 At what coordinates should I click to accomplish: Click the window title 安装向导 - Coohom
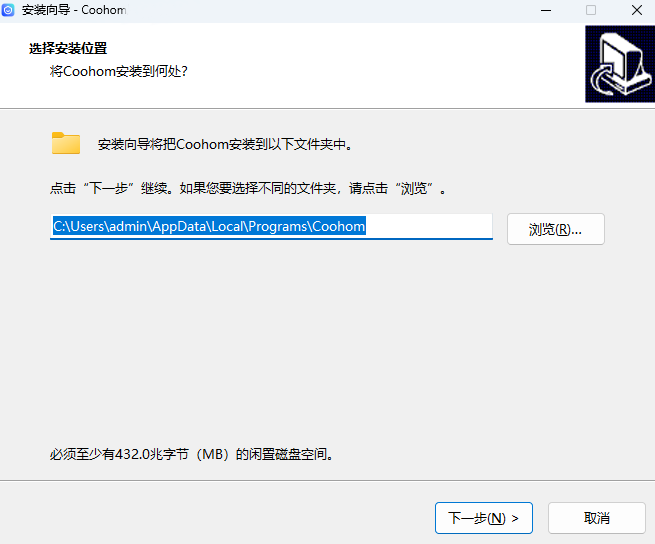click(x=74, y=10)
